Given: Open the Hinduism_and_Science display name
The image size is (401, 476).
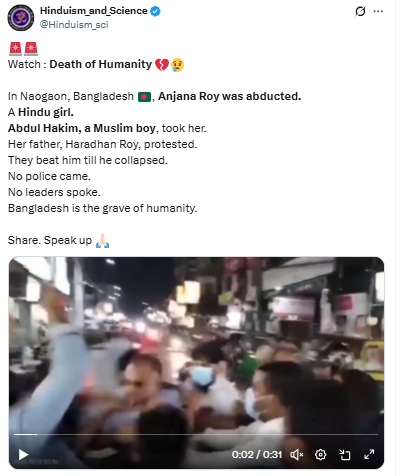Looking at the screenshot, I should coord(94,11).
